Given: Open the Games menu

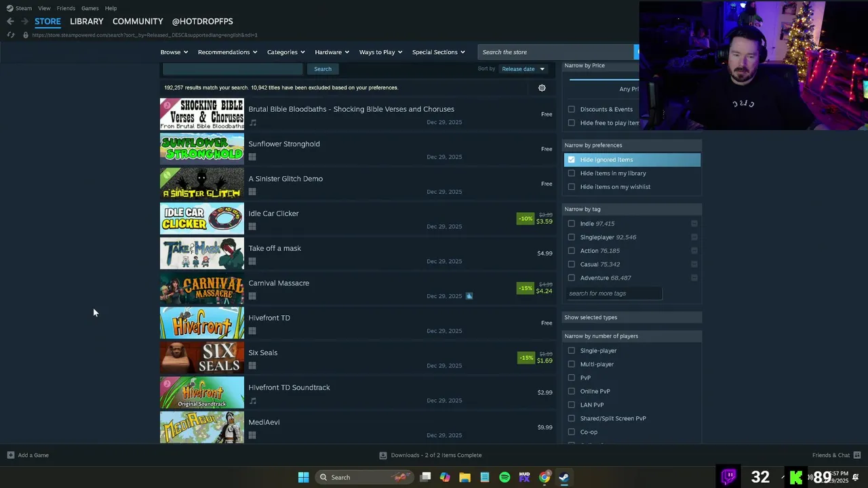Looking at the screenshot, I should coord(90,8).
